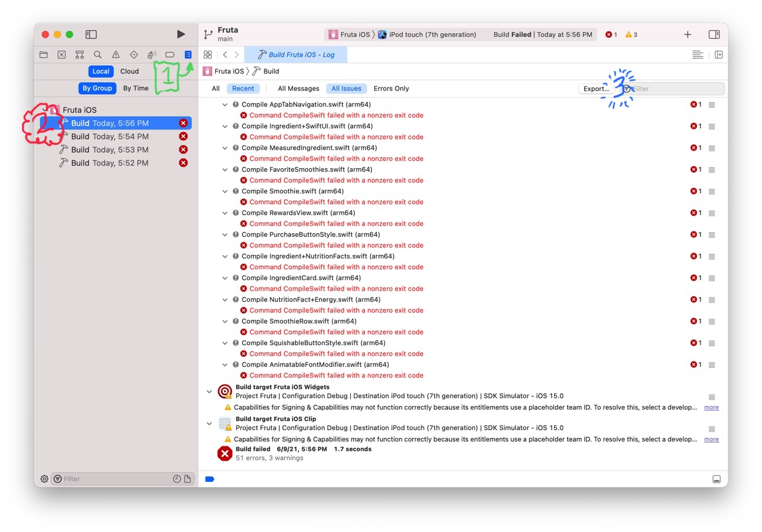
Task: Collapse Compile RewardsView.swift row
Action: 225,213
